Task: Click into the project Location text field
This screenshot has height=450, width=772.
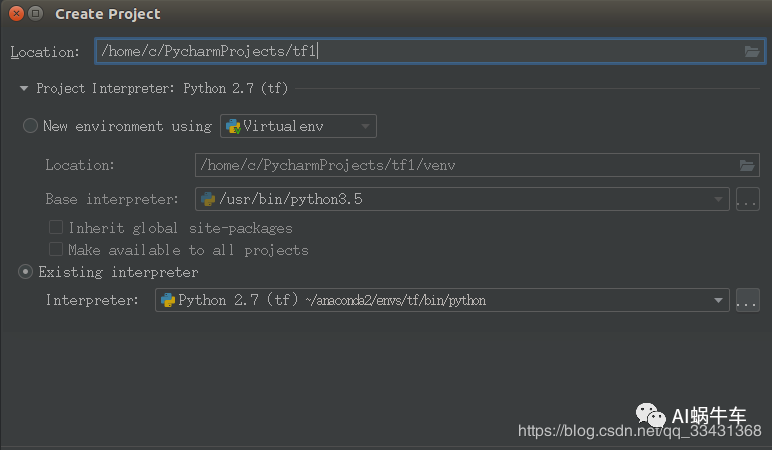Action: click(x=429, y=51)
